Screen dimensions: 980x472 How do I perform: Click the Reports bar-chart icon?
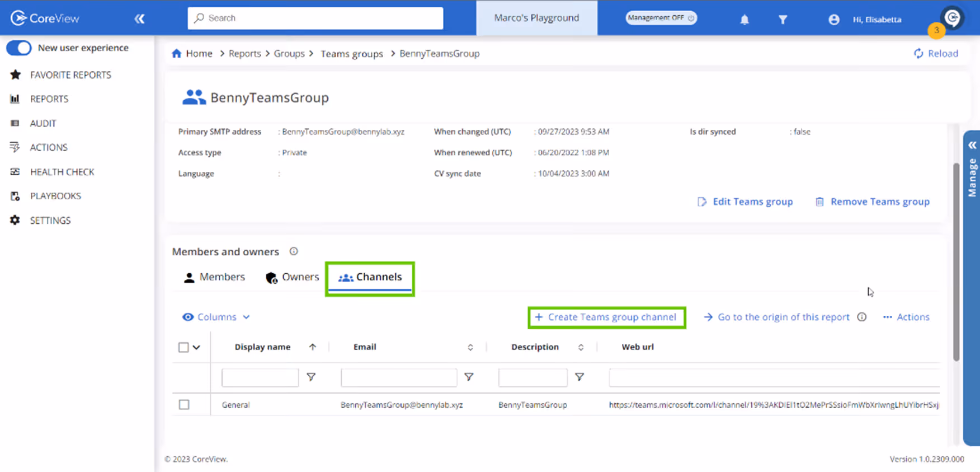click(15, 99)
